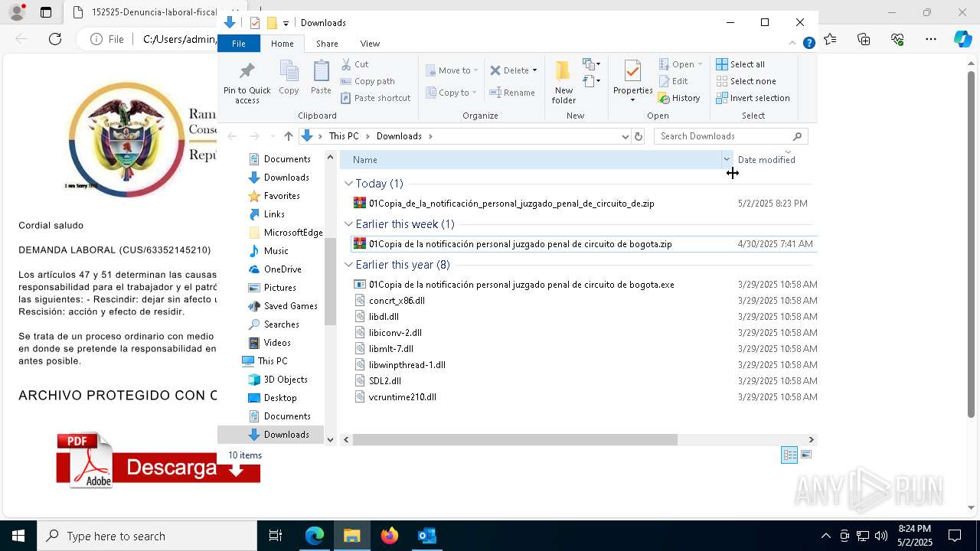The width and height of the screenshot is (980, 551).
Task: Collapse the ribbon with the chevron
Action: click(x=792, y=43)
